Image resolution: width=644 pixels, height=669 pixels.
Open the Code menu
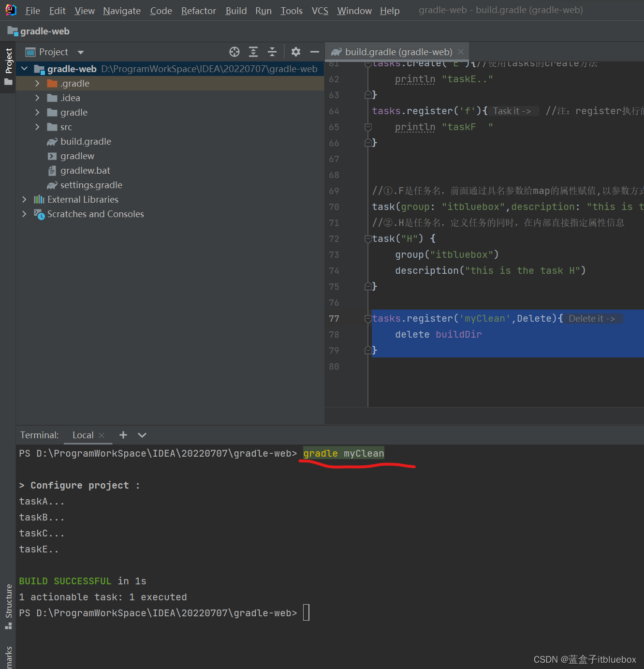coord(161,11)
